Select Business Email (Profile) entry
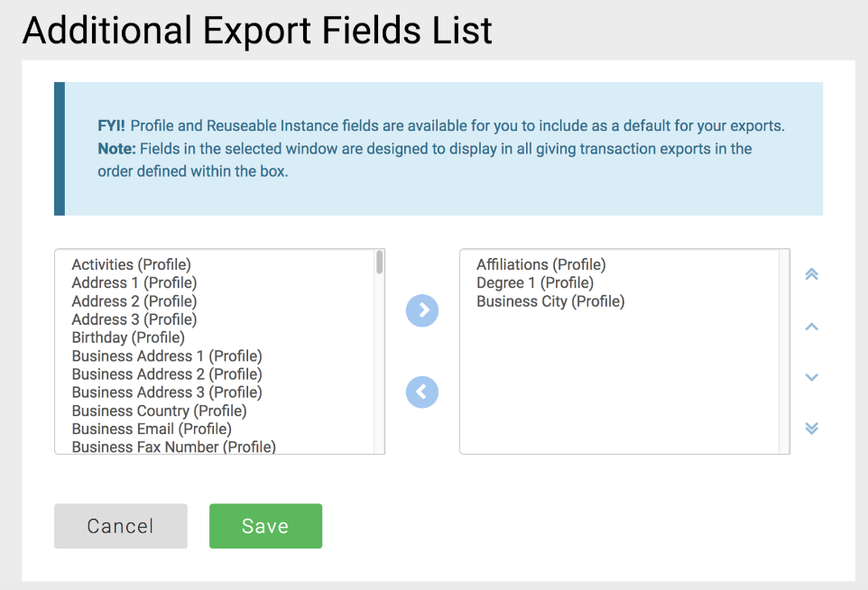868x590 pixels. tap(152, 429)
